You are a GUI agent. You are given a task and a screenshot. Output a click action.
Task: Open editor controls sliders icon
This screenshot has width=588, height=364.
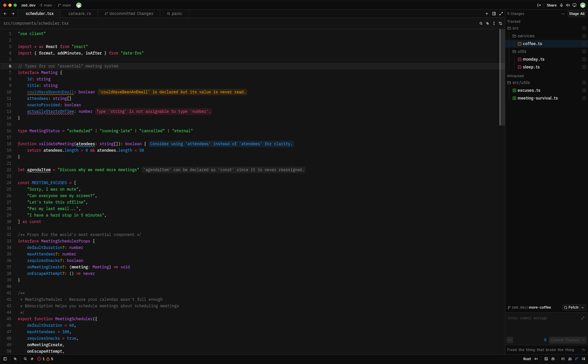501,23
